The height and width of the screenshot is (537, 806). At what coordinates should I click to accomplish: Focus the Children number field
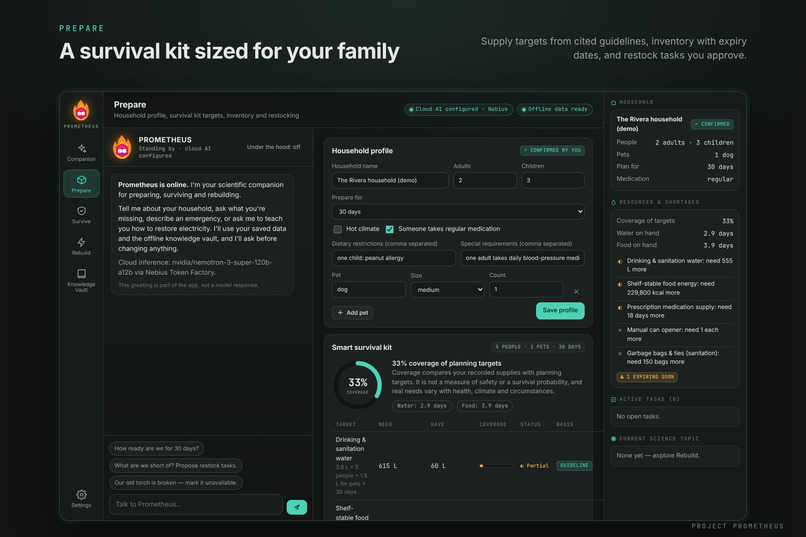553,180
